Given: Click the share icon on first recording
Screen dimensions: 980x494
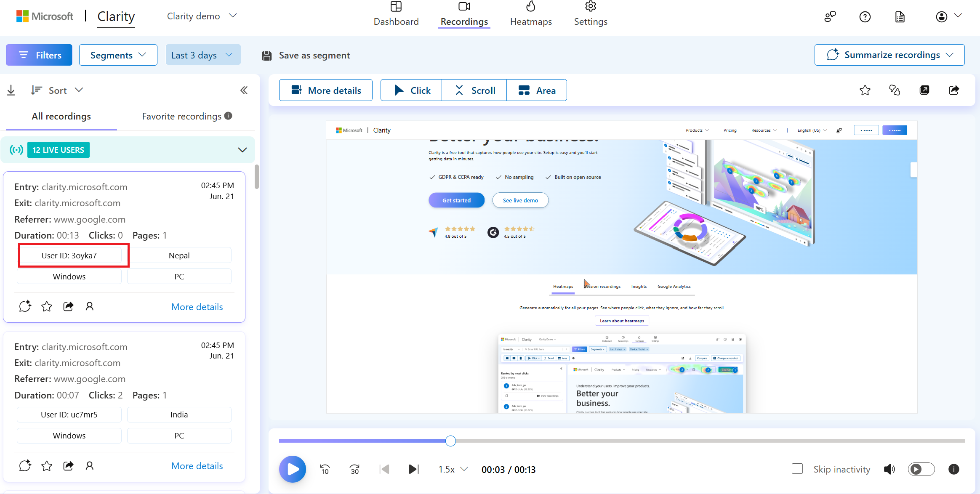Looking at the screenshot, I should tap(68, 306).
